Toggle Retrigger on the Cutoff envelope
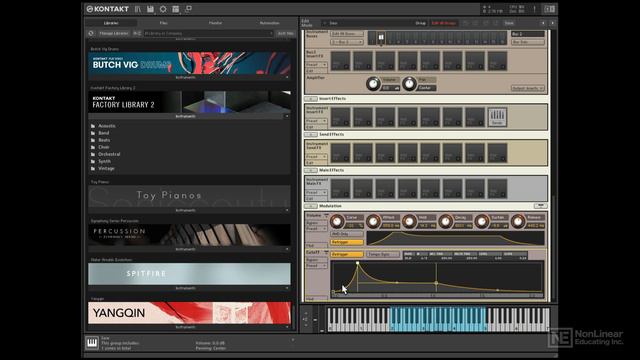The height and width of the screenshot is (360, 640). [347, 254]
